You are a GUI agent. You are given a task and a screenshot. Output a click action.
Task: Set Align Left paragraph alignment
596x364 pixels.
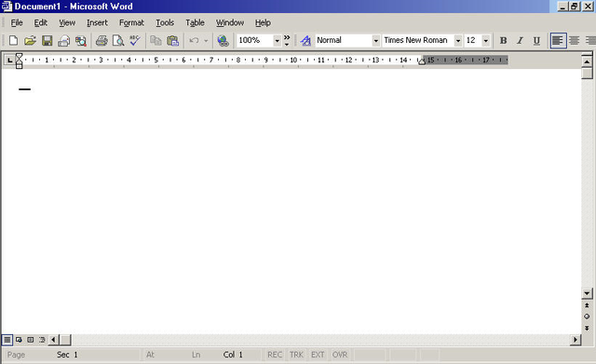tap(558, 40)
